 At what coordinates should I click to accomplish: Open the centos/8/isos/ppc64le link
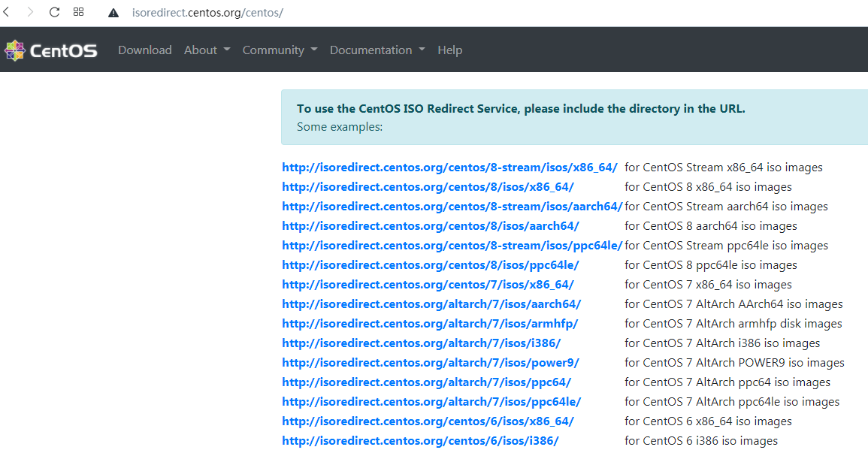[431, 264]
